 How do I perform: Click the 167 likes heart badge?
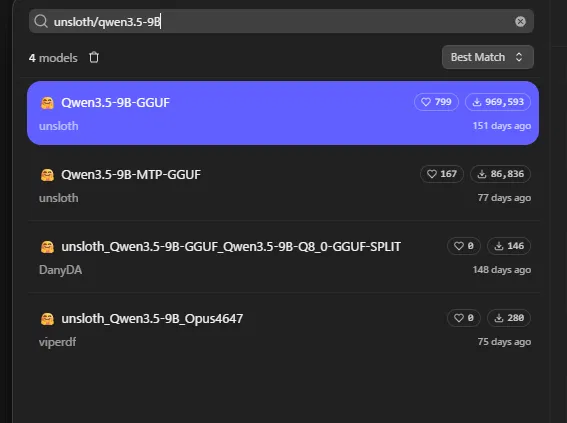point(442,174)
